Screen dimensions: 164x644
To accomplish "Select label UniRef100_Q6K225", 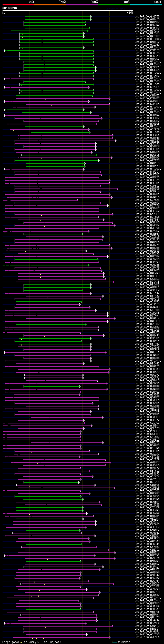I will click(147, 141).
